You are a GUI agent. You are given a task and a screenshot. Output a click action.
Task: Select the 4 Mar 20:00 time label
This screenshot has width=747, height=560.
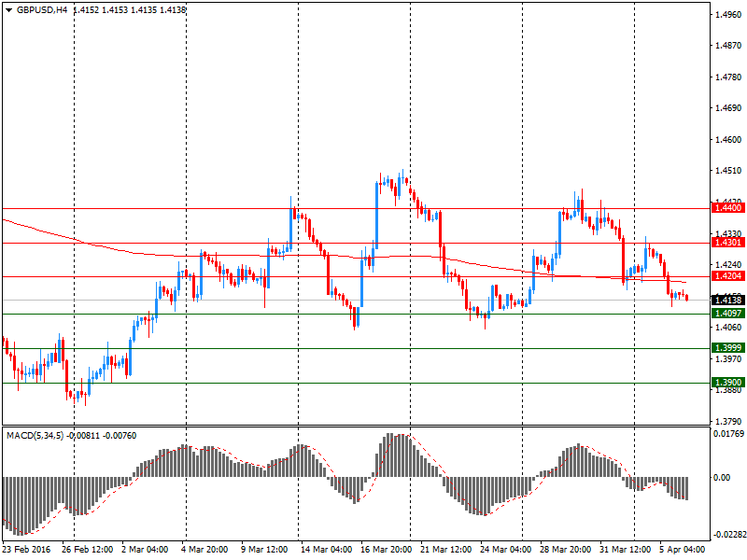(x=204, y=549)
